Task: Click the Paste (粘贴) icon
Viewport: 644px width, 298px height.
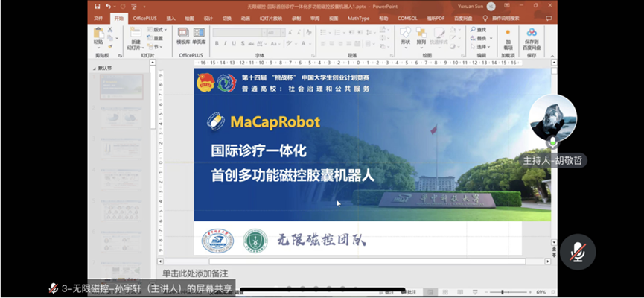Action: point(98,35)
